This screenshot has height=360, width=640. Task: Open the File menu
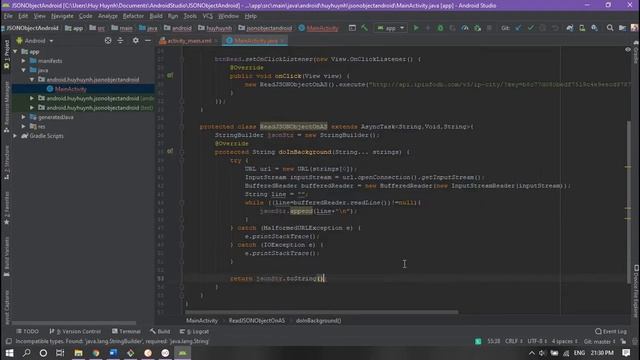click(8, 16)
